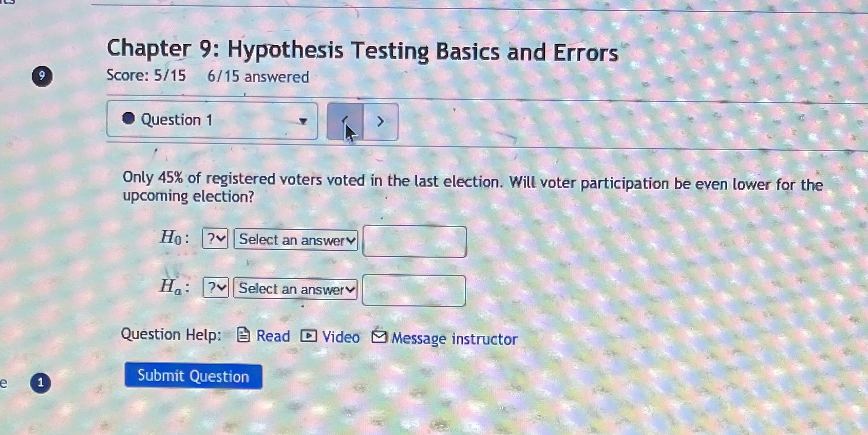Click the Video play icon for question help
868x435 pixels.
[x=308, y=337]
